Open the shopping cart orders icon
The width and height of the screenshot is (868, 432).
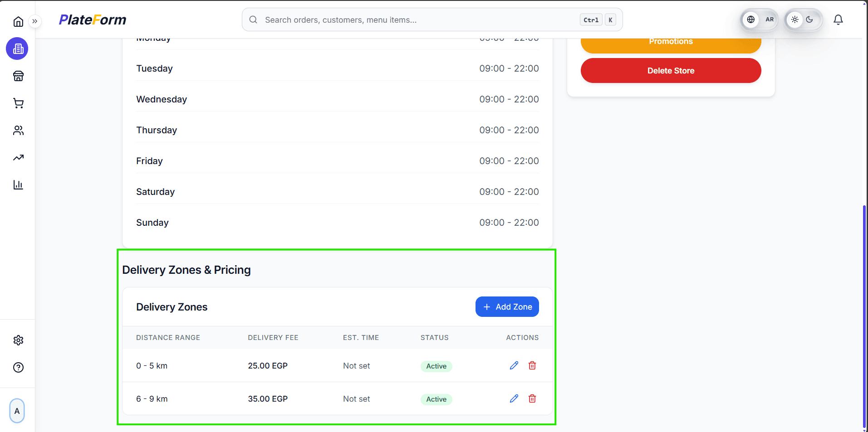[x=18, y=103]
